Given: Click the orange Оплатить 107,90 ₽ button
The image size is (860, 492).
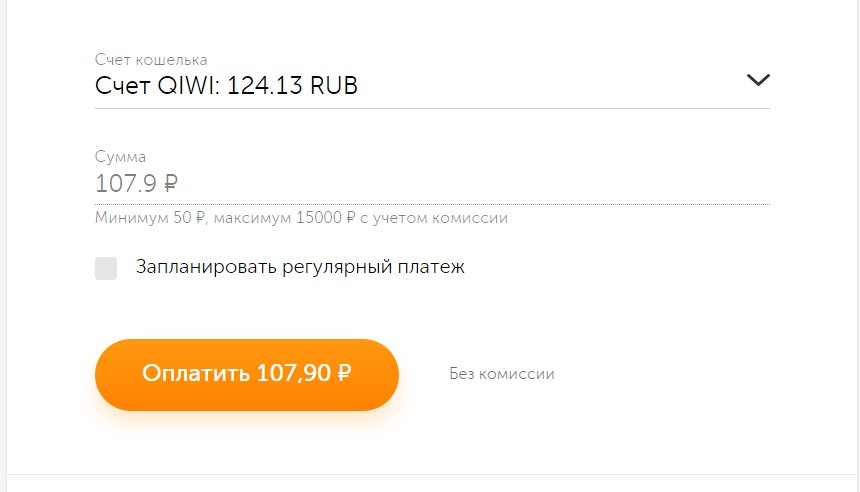Looking at the screenshot, I should 247,375.
